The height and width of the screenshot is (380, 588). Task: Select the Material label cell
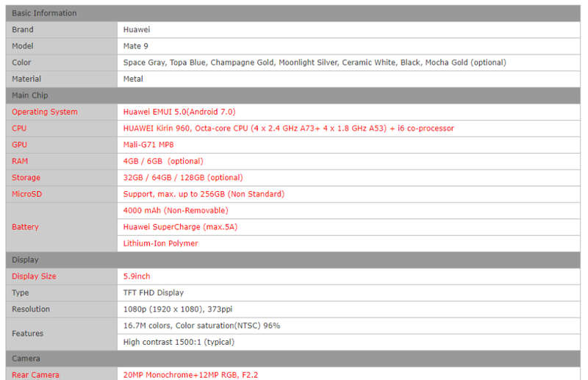tap(62, 79)
